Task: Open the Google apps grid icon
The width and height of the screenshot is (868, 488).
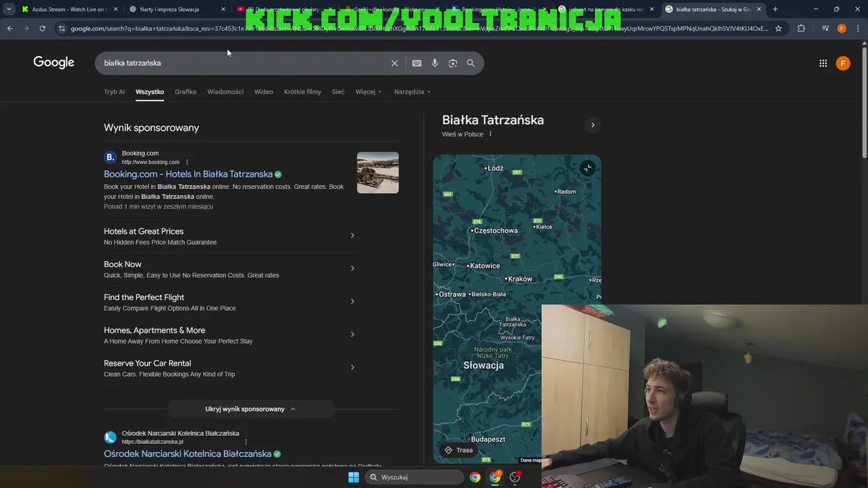Action: pyautogui.click(x=823, y=63)
